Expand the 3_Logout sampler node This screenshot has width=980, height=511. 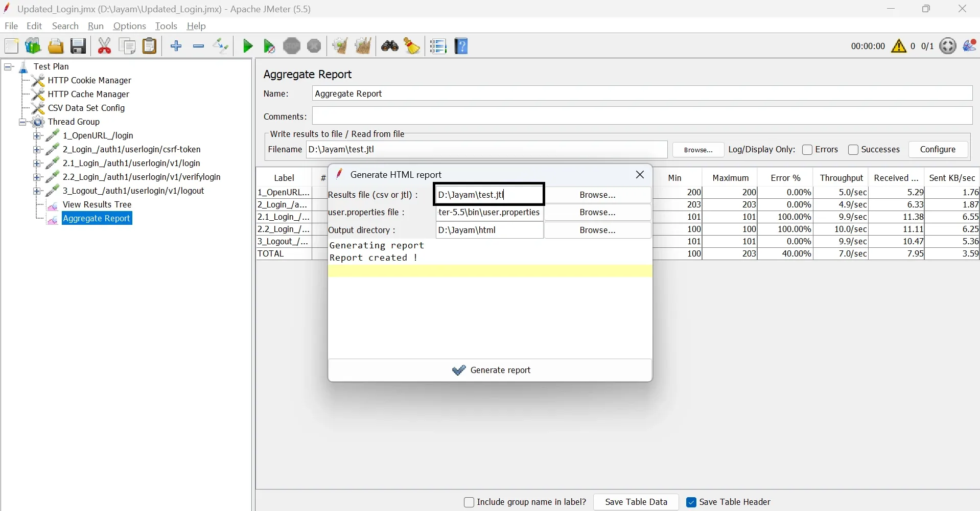pyautogui.click(x=37, y=191)
